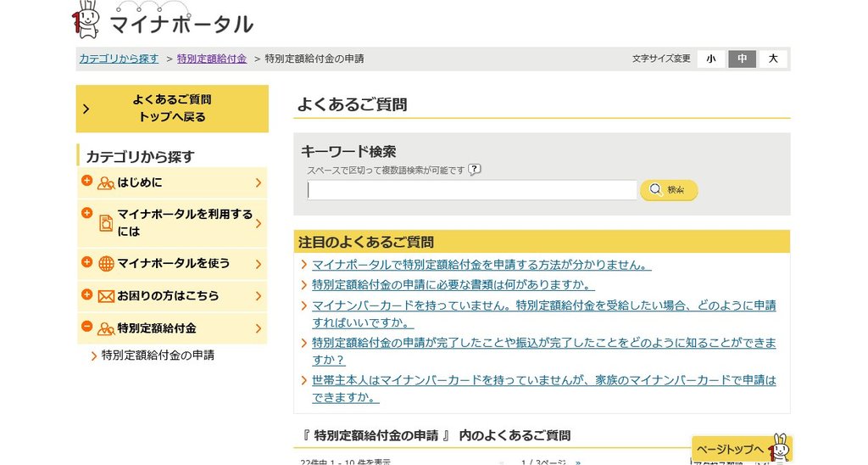Expand マイナポータルを利用するには with its plus icon

coord(86,213)
